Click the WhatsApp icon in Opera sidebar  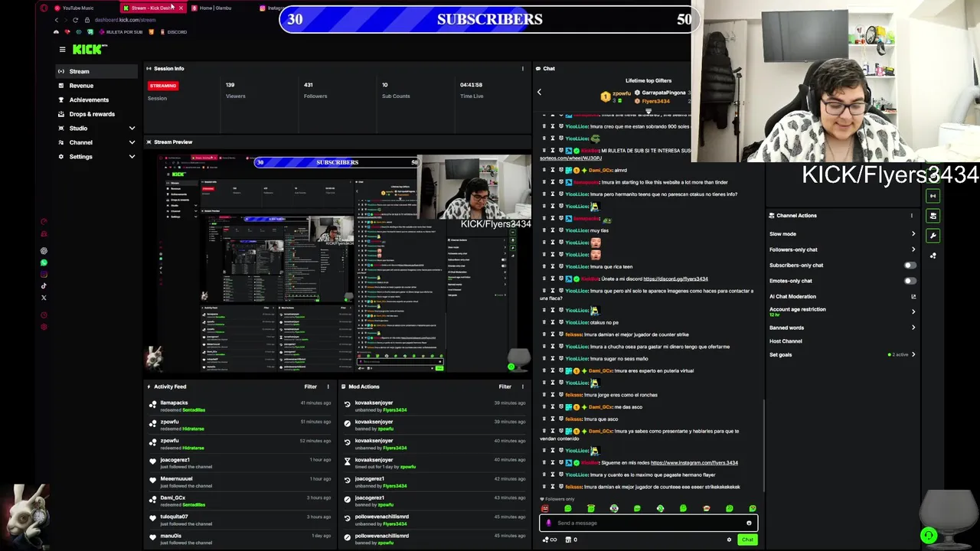tap(44, 262)
